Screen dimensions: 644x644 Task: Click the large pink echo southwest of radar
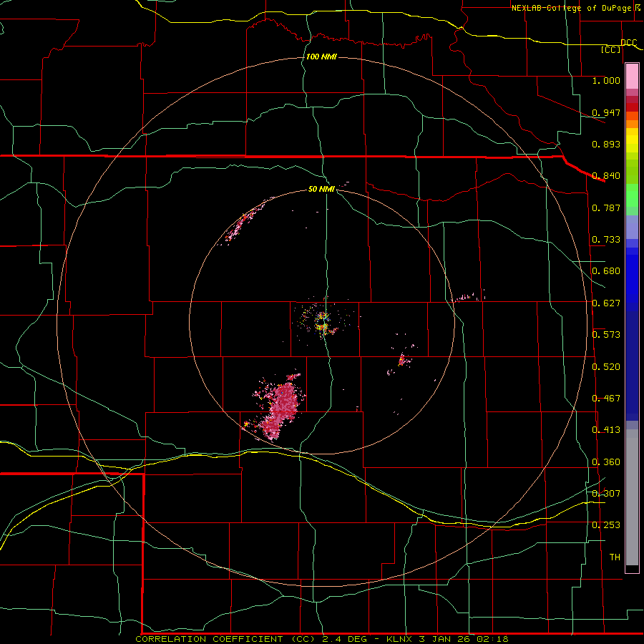point(280,407)
